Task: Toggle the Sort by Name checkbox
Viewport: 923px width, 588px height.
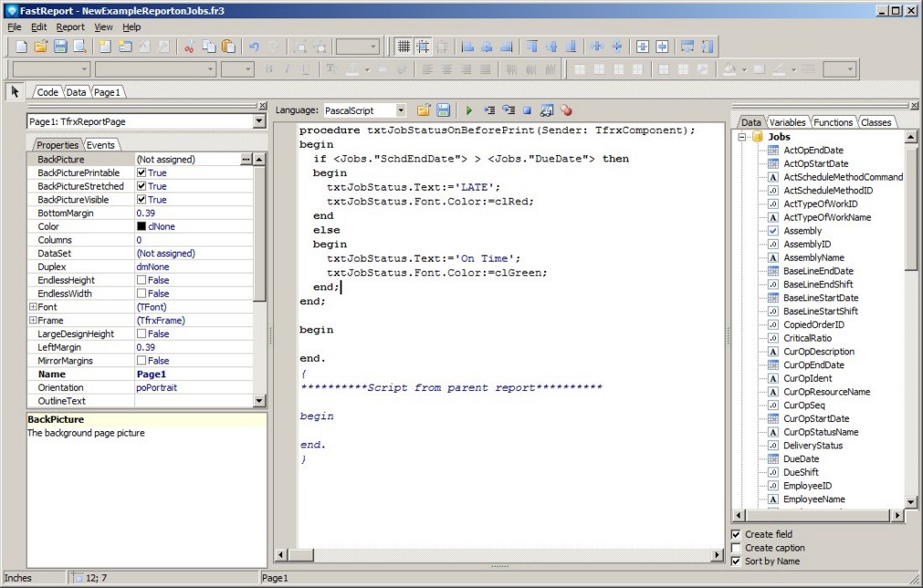Action: [737, 562]
